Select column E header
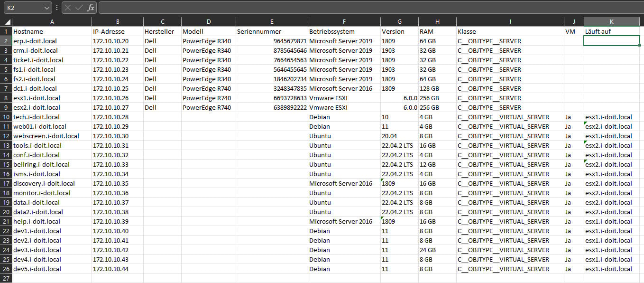This screenshot has height=283, width=644. (272, 22)
